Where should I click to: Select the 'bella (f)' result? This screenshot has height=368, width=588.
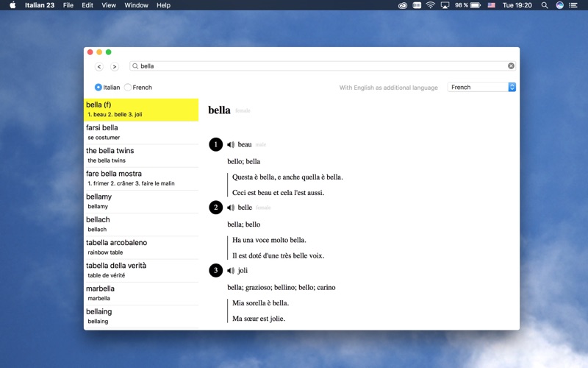coord(141,110)
